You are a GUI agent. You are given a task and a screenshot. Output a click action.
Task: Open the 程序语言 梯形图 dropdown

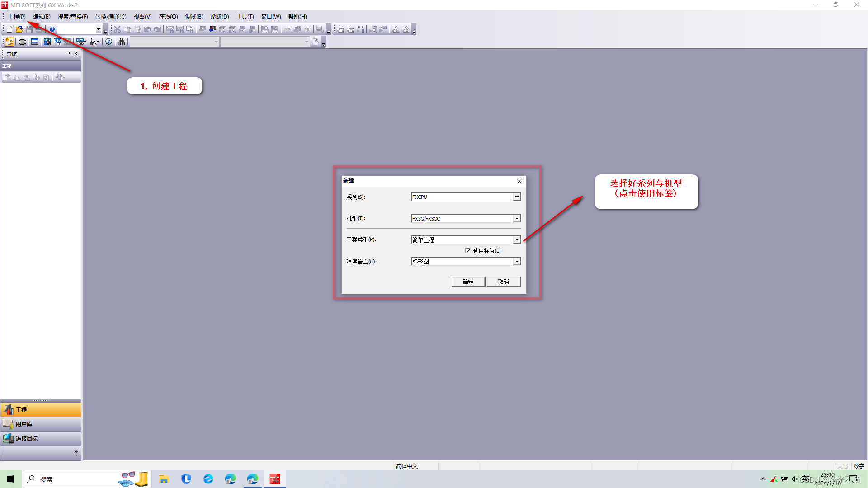coord(516,262)
